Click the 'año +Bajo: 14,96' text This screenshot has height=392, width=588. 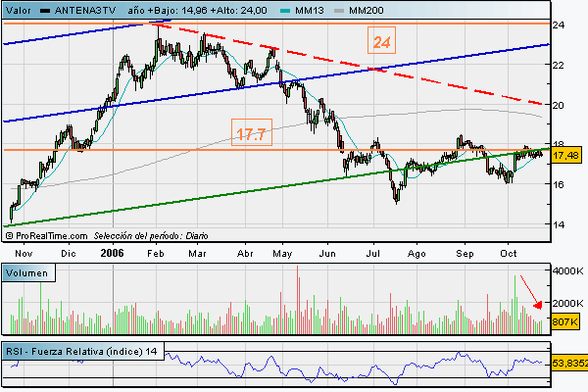click(x=168, y=10)
